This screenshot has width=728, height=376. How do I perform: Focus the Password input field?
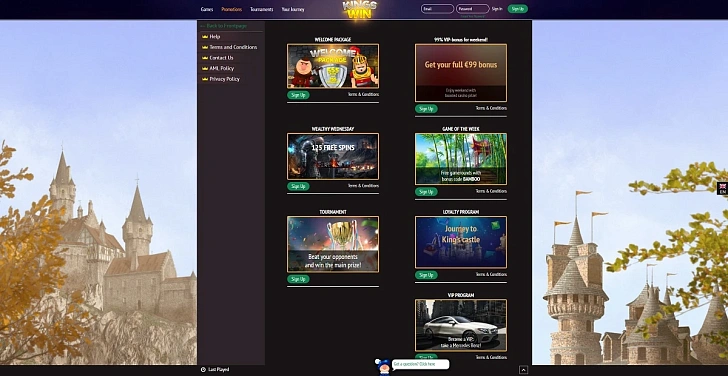tap(473, 9)
